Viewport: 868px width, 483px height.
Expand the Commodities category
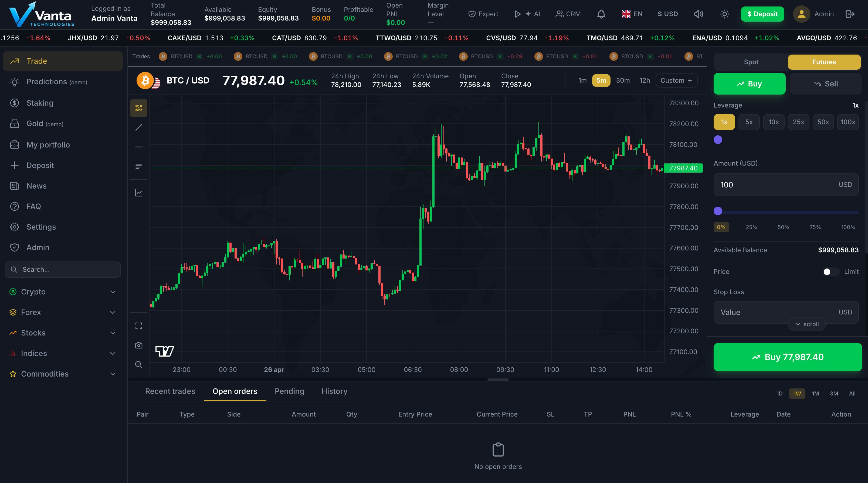click(x=63, y=374)
